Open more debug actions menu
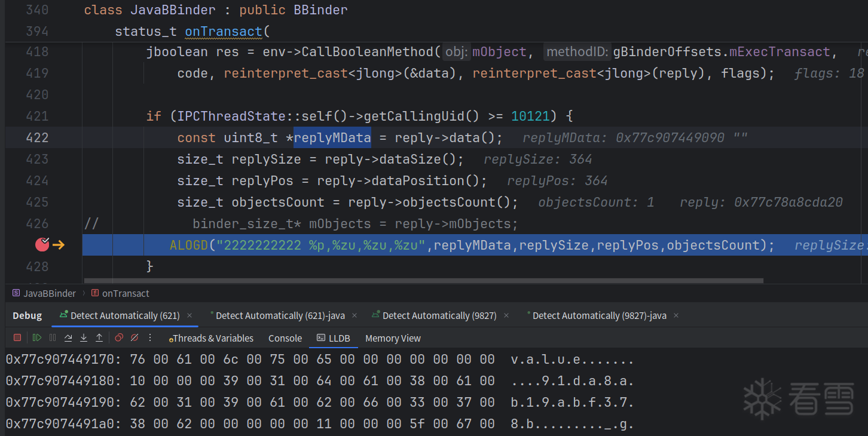The height and width of the screenshot is (436, 868). tap(150, 337)
